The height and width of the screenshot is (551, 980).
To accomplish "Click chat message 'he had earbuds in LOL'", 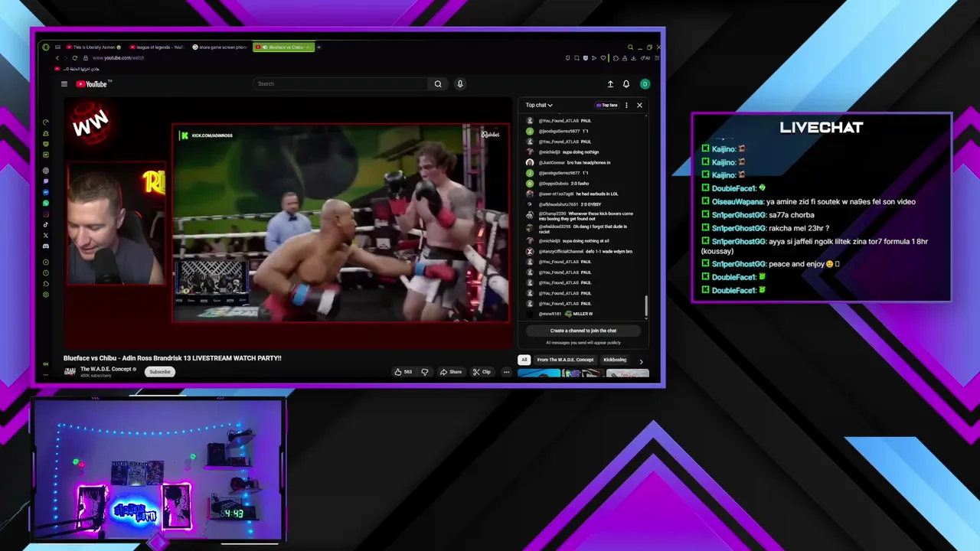I will coord(597,194).
